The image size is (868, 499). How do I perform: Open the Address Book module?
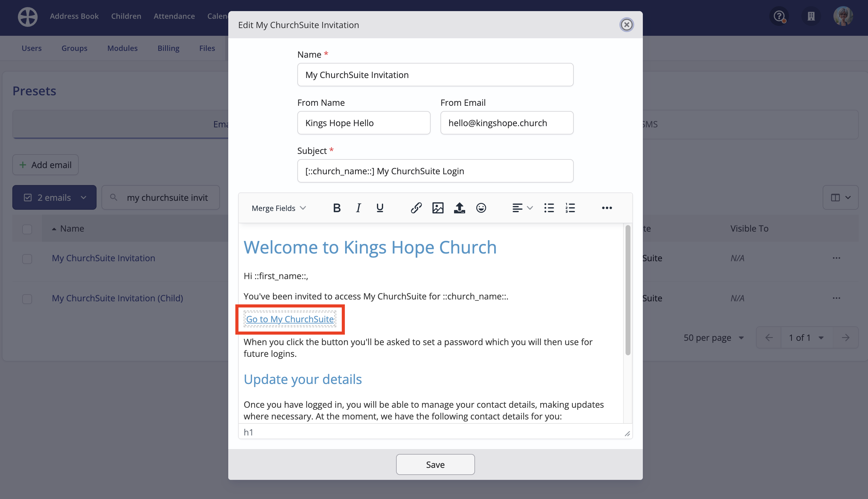click(74, 16)
